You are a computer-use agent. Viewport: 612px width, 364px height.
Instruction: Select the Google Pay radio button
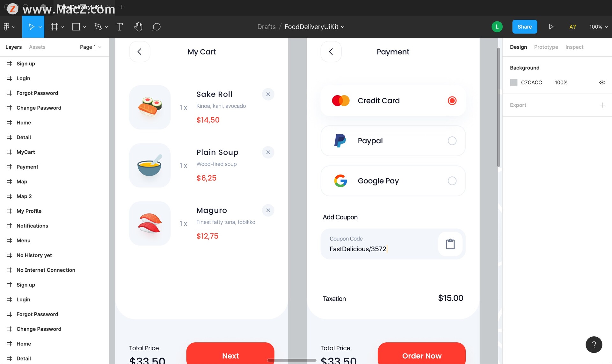[x=452, y=181]
